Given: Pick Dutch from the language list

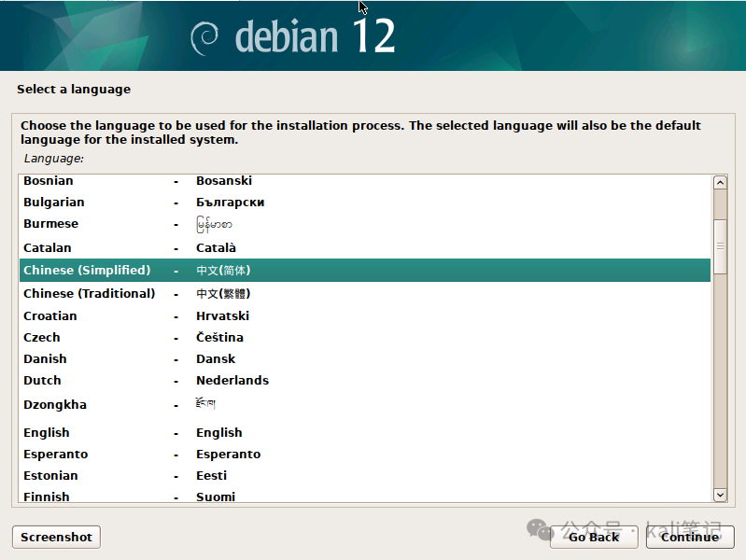Looking at the screenshot, I should point(365,380).
